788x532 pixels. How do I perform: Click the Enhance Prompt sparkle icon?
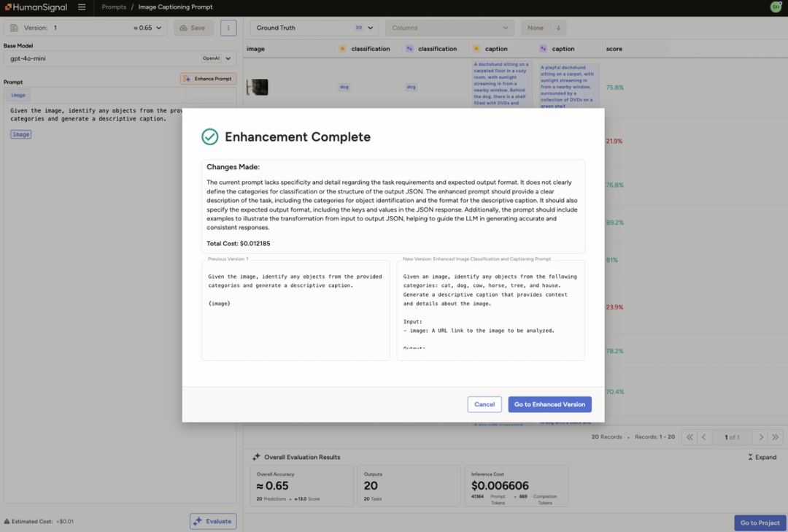pos(188,78)
